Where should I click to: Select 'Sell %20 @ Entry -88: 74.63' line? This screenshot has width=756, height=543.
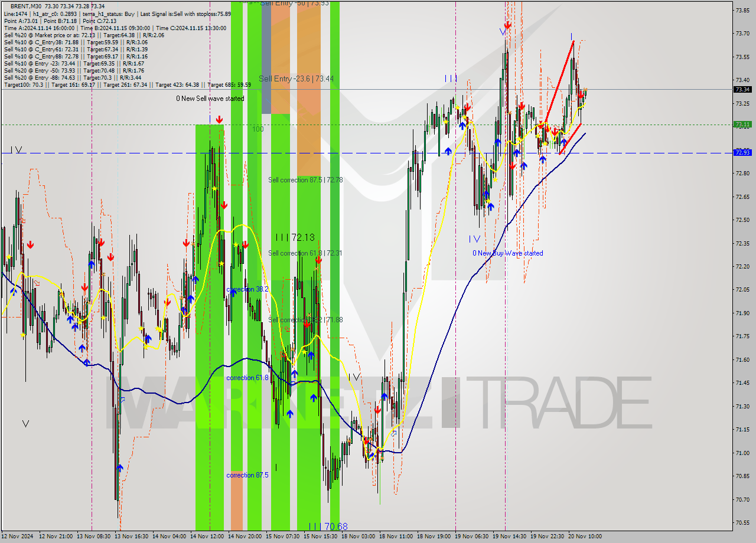tap(71, 77)
